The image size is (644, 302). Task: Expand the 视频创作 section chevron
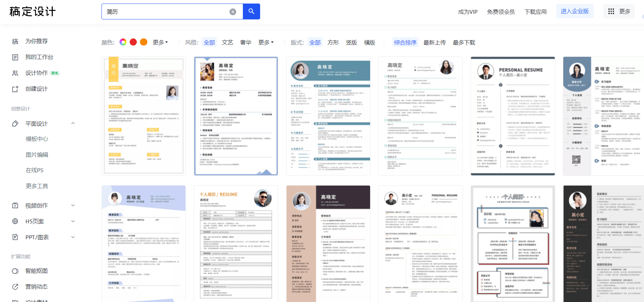(x=73, y=205)
